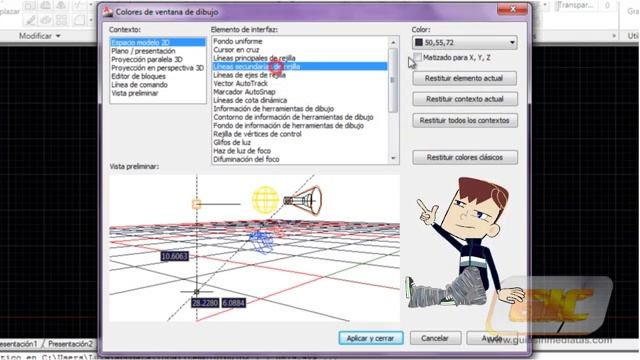This screenshot has width=640, height=360.
Task: Click 'Restituir contexto actual' button
Action: [x=465, y=99]
